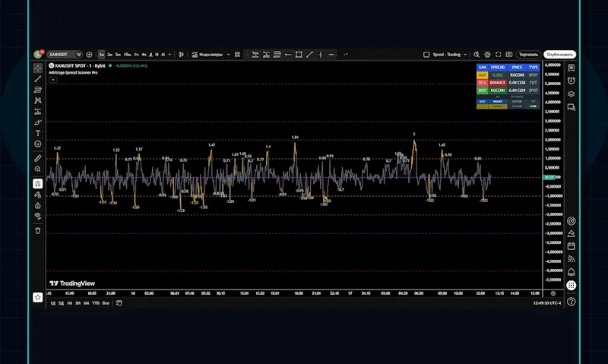The height and width of the screenshot is (364, 608).
Task: Select the 3-minute timeframe
Action: tap(109, 55)
